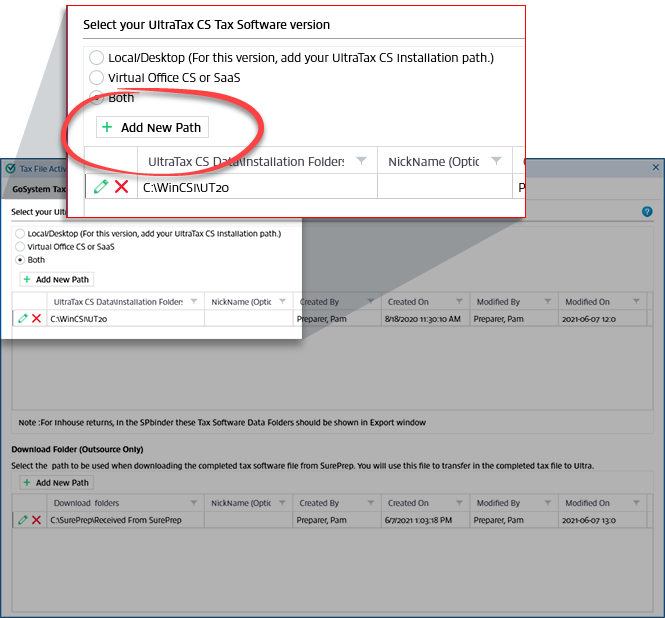The image size is (665, 618).
Task: Open Installation Folder filter in enlarged callout
Action: [x=361, y=161]
